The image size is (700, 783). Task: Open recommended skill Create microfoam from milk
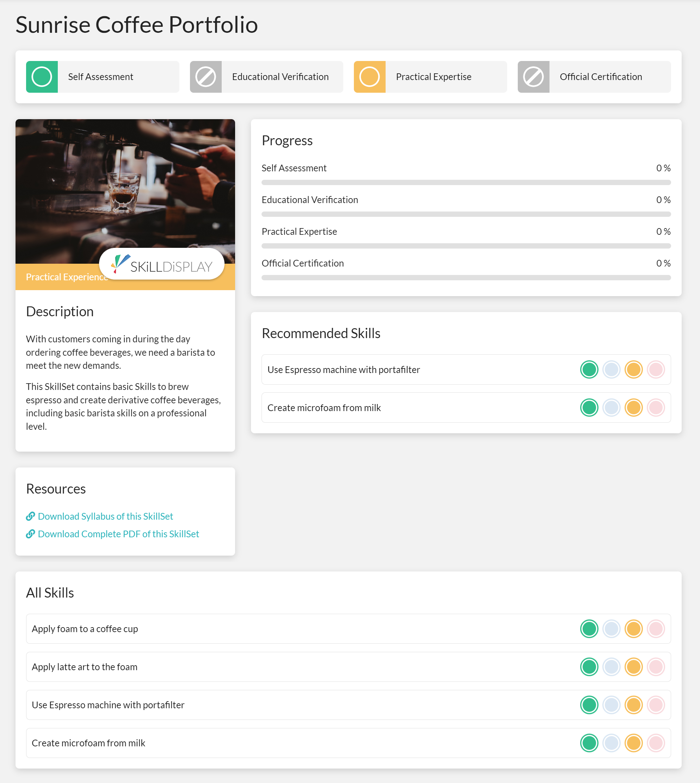click(466, 408)
